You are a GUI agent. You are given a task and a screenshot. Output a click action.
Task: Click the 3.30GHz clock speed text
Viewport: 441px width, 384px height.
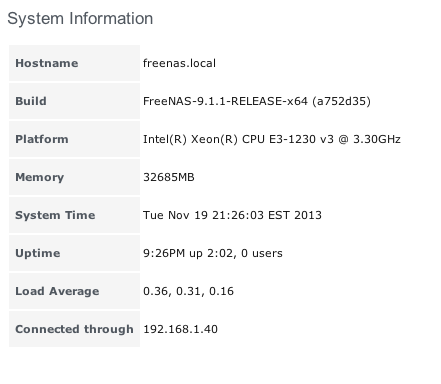377,139
